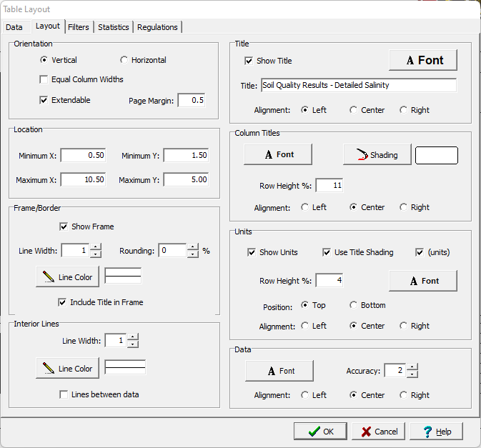Enable Equal Column Widths checkbox
481x448 pixels.
(44, 79)
